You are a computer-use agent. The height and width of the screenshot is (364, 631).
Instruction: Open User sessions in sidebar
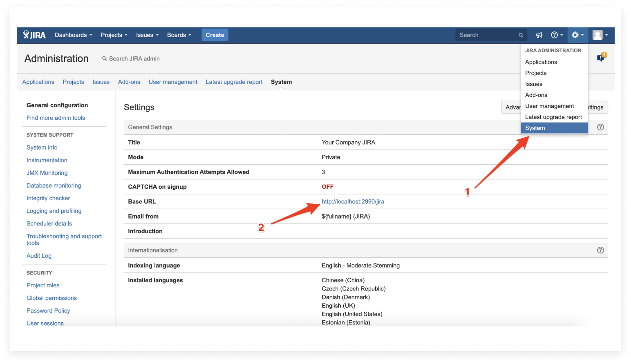[x=45, y=323]
